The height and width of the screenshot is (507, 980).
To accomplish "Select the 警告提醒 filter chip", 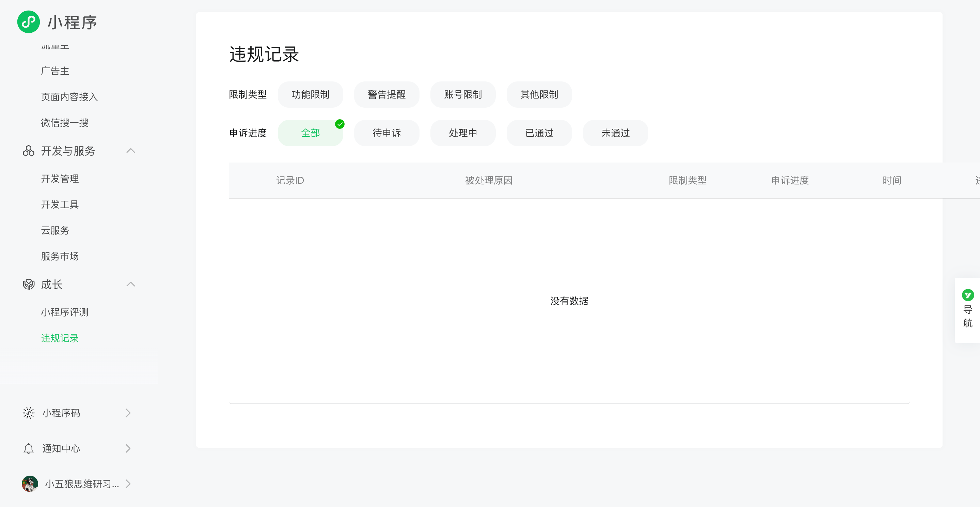I will click(x=386, y=94).
